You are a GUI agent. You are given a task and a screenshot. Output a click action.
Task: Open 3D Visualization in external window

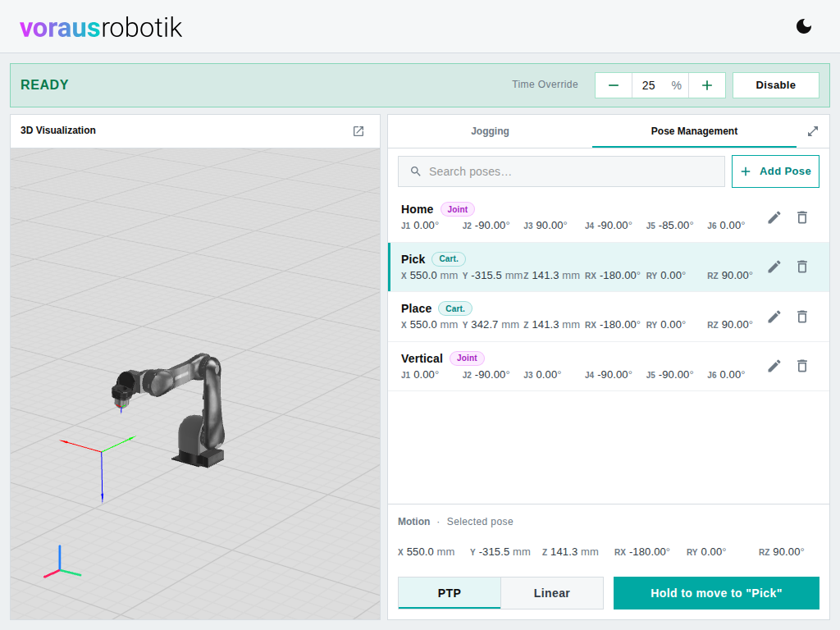(x=358, y=131)
